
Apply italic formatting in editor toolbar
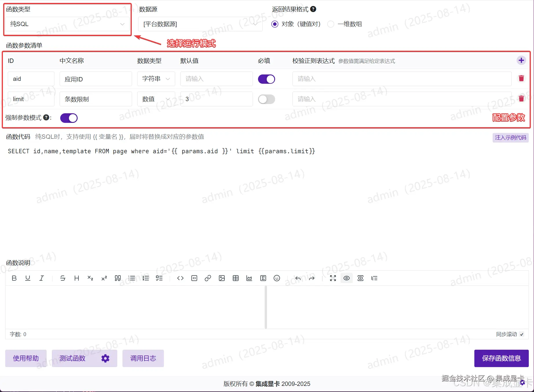coord(42,278)
